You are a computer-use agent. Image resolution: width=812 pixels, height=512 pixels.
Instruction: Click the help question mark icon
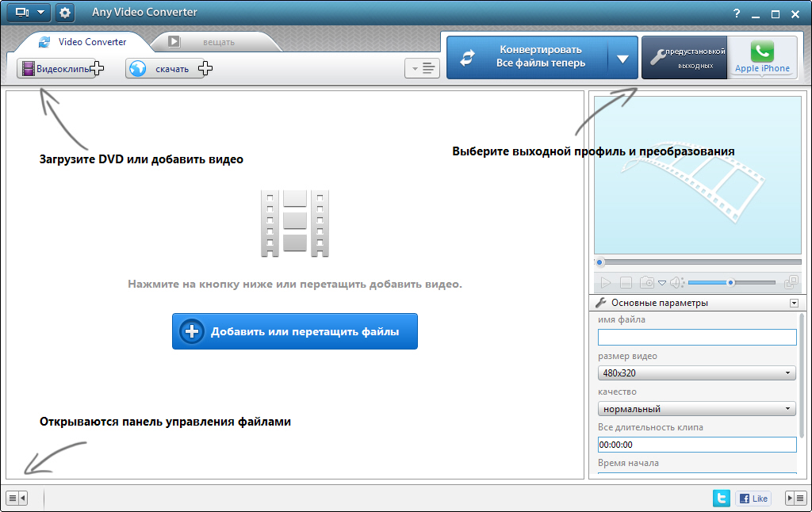pos(737,13)
